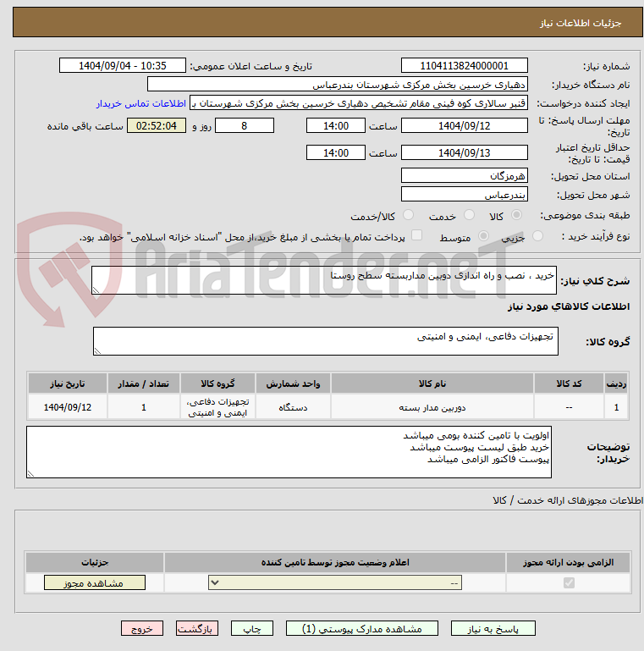644x651 pixels.
Task: Click the resize handle of the buyer notes textarea
Action: [x=30, y=474]
